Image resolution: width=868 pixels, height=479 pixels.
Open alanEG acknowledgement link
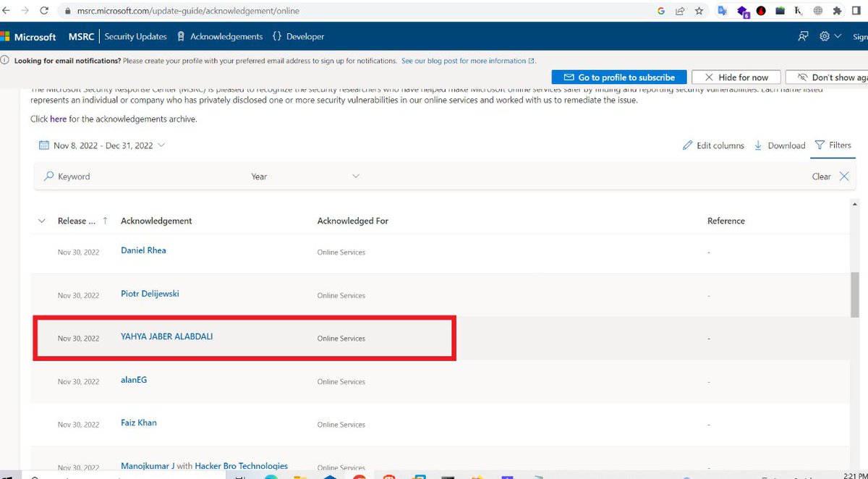pos(134,379)
